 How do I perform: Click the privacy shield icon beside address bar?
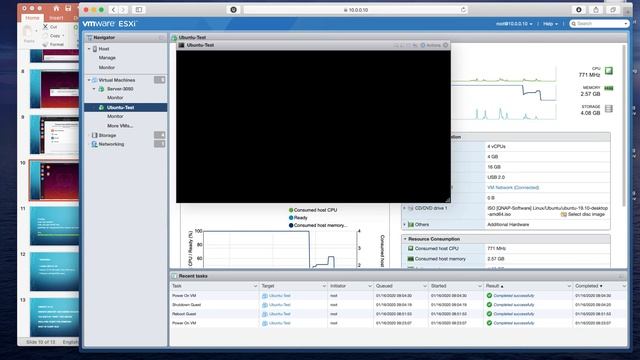click(233, 9)
